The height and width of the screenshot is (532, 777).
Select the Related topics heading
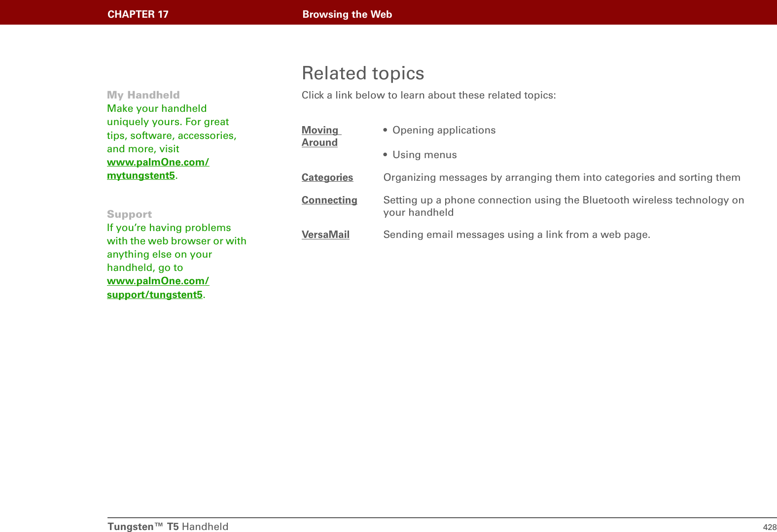(363, 73)
